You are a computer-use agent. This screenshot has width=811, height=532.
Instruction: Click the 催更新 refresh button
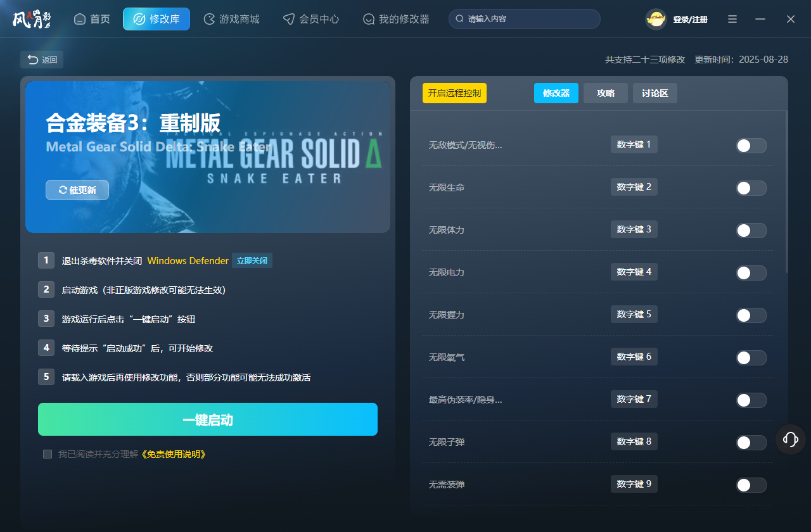click(77, 190)
